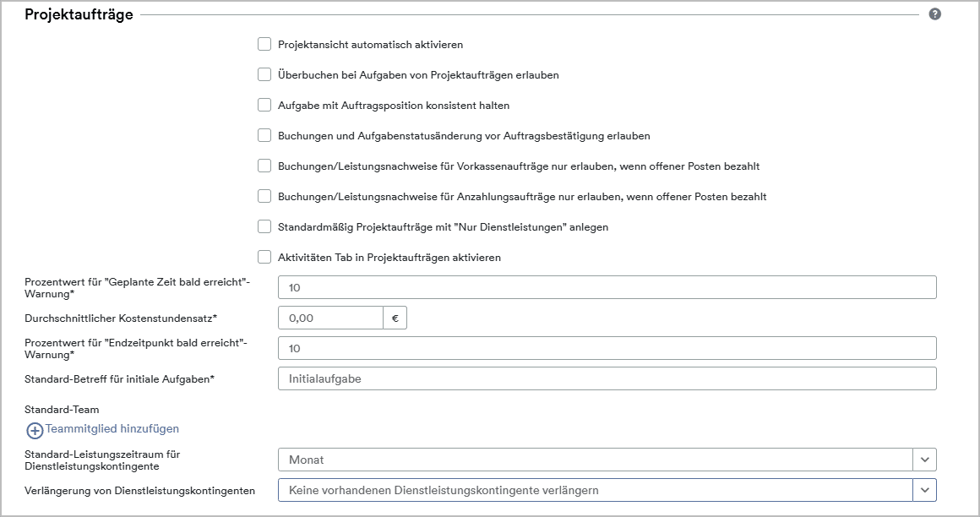Check "Nur Dienstleistungen" default project order option

pyautogui.click(x=264, y=226)
